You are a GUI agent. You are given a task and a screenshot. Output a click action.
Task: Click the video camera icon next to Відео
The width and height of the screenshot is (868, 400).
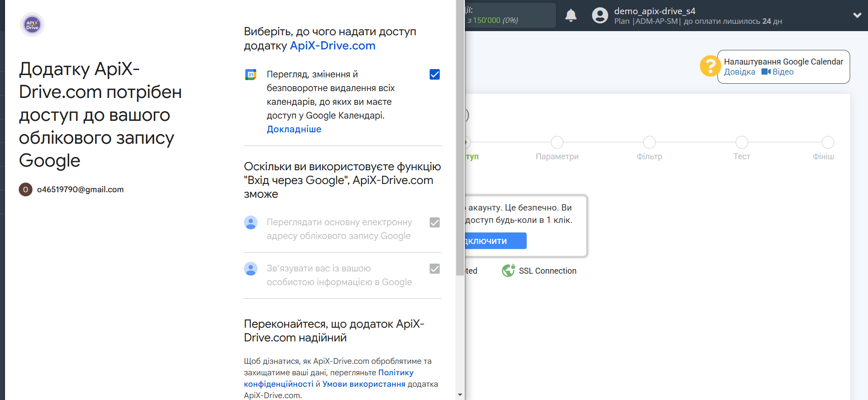(x=766, y=72)
